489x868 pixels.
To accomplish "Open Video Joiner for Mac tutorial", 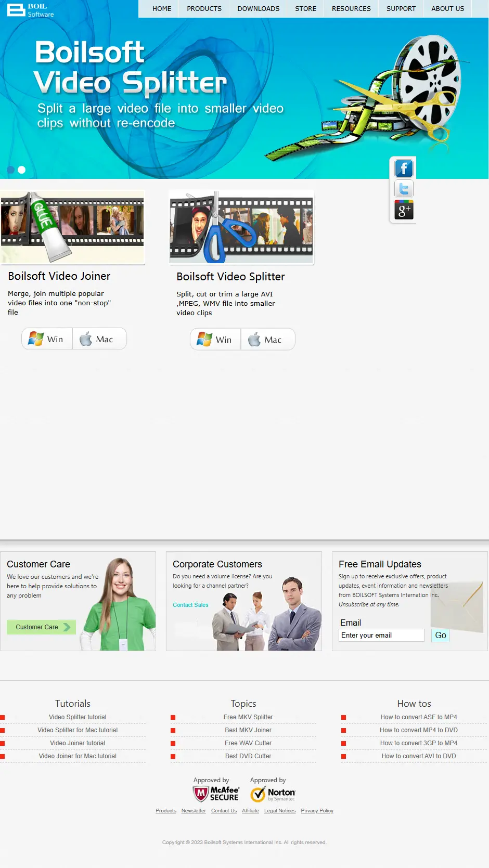I will click(x=78, y=756).
